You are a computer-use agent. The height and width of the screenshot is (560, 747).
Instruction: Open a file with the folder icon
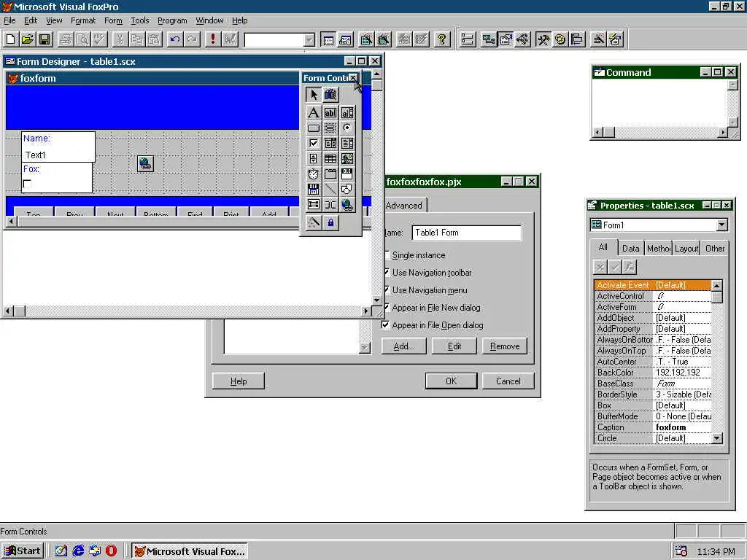(x=28, y=39)
